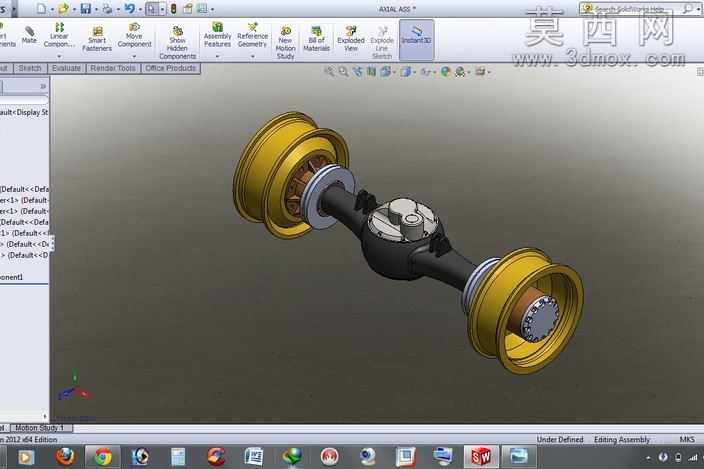This screenshot has width=704, height=469.
Task: Expand Linear Component Pattern dropdown arrow
Action: tap(59, 56)
